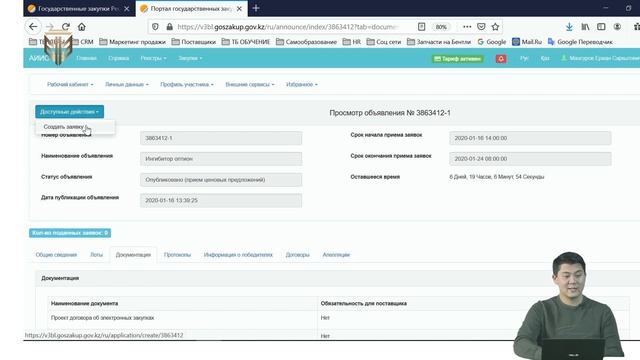Click the Дата публикации объявления field

click(221, 200)
